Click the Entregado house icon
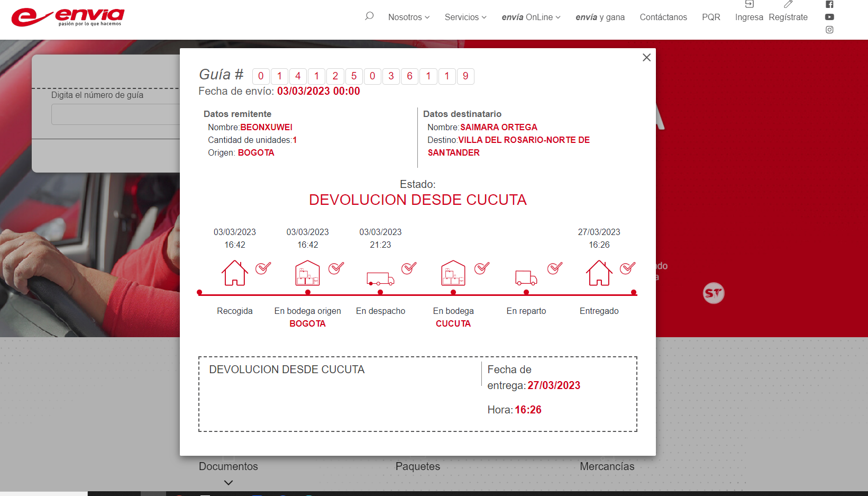 point(599,273)
